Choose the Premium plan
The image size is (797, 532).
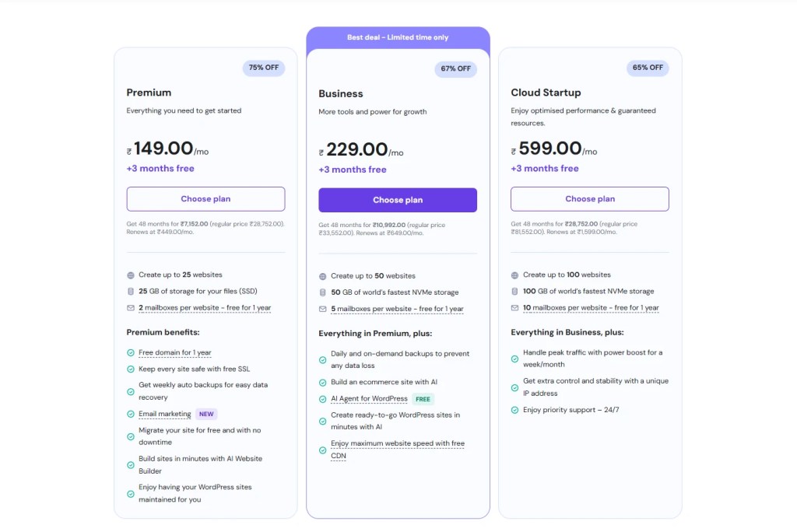click(x=205, y=199)
